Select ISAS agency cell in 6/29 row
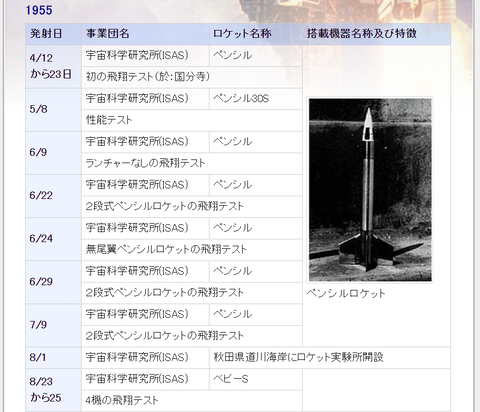This screenshot has width=480, height=412. [145, 271]
